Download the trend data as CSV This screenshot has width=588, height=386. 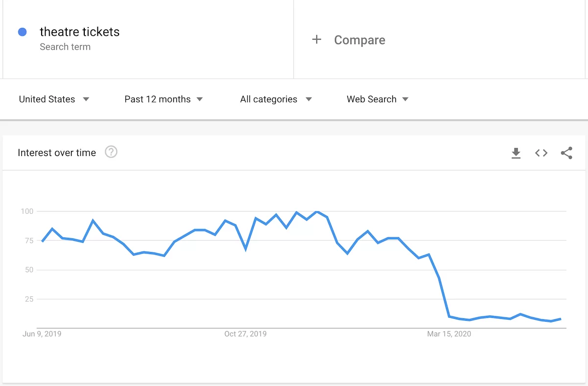pyautogui.click(x=515, y=153)
